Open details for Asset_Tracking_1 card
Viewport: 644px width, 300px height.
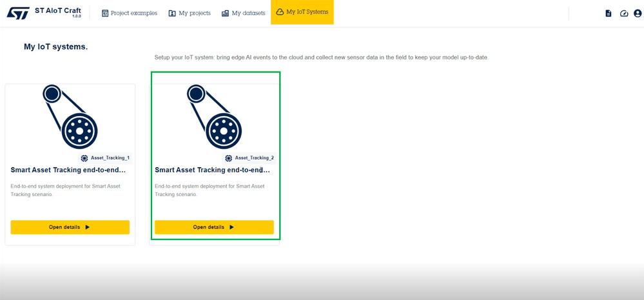[70, 227]
